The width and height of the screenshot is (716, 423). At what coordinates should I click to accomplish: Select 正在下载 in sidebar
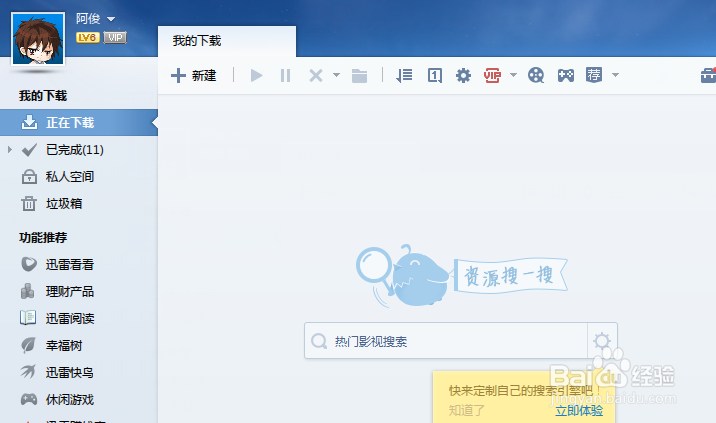[x=79, y=122]
